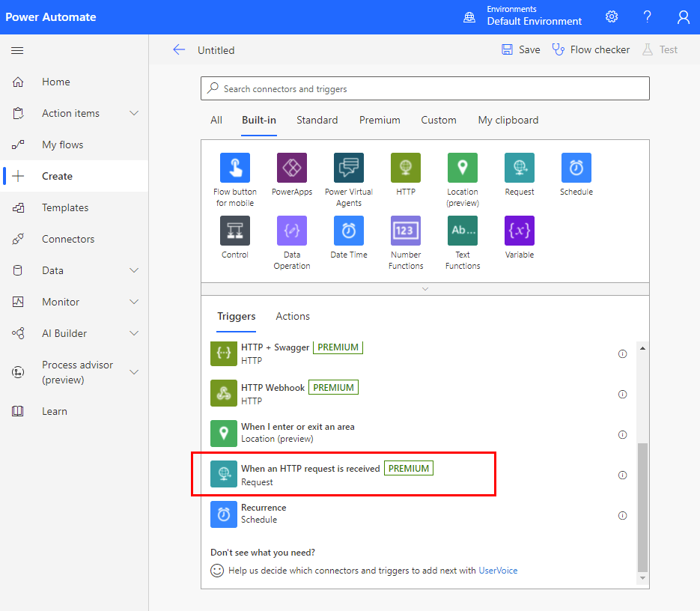This screenshot has height=611, width=700.
Task: Show info for Recurrence trigger
Action: 622,515
